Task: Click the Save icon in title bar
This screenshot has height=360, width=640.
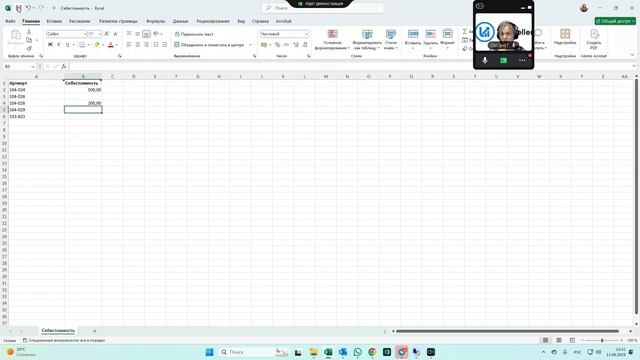Action: click(18, 8)
